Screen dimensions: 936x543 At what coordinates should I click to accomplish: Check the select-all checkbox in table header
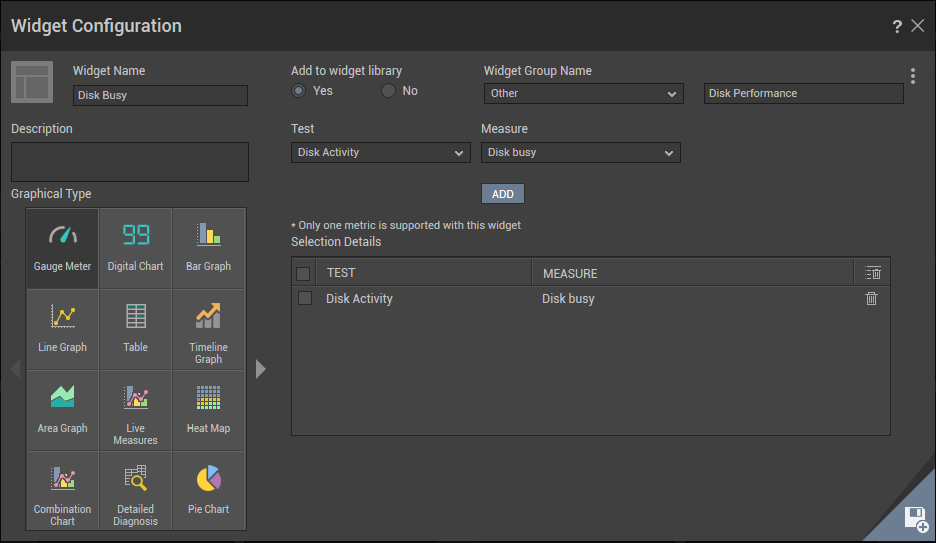(303, 273)
